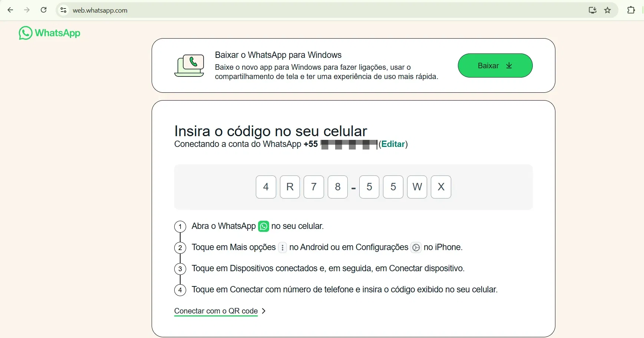The image size is (644, 338).
Task: Click the step 4 text about número de telefone
Action: point(344,289)
